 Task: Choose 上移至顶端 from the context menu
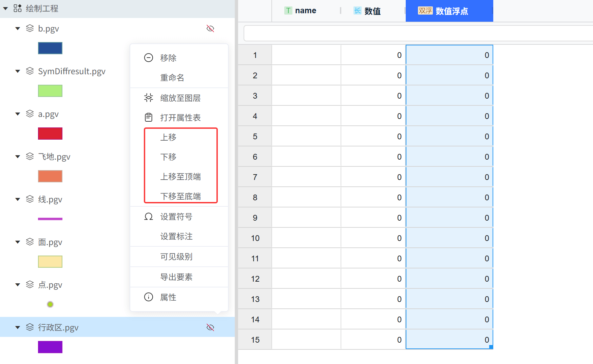click(x=180, y=177)
